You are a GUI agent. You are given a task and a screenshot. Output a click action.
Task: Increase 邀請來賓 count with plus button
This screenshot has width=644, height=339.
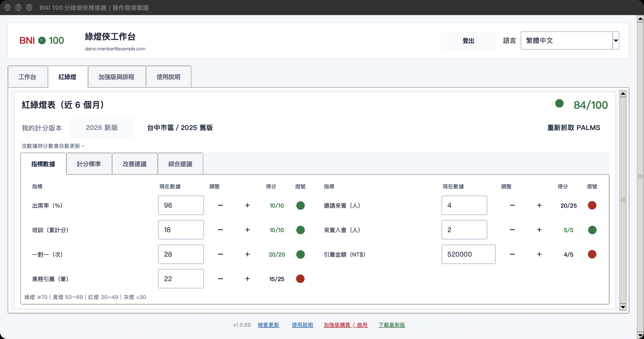[x=539, y=205]
